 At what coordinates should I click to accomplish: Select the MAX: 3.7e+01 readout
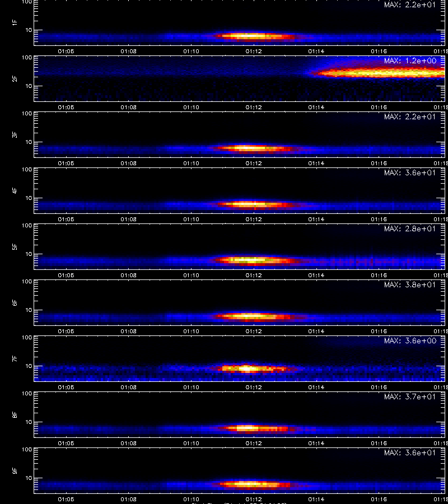click(x=410, y=396)
